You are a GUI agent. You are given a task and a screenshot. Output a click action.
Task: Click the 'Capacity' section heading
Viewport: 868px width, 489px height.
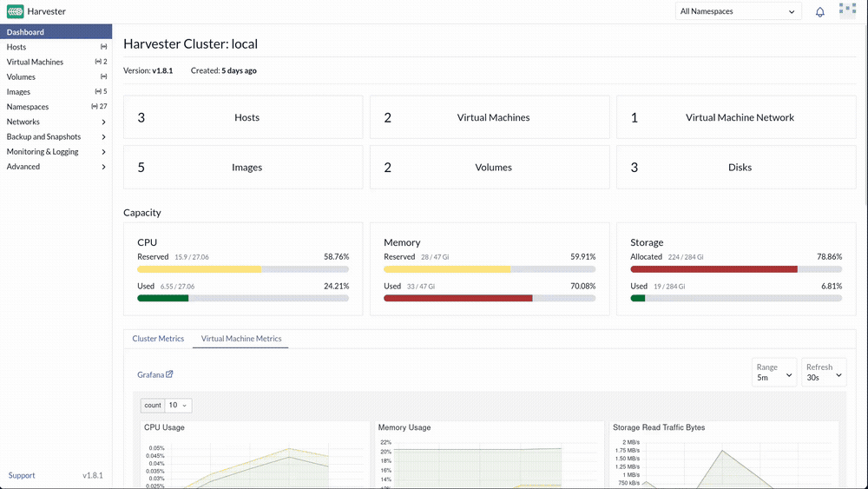[142, 213]
